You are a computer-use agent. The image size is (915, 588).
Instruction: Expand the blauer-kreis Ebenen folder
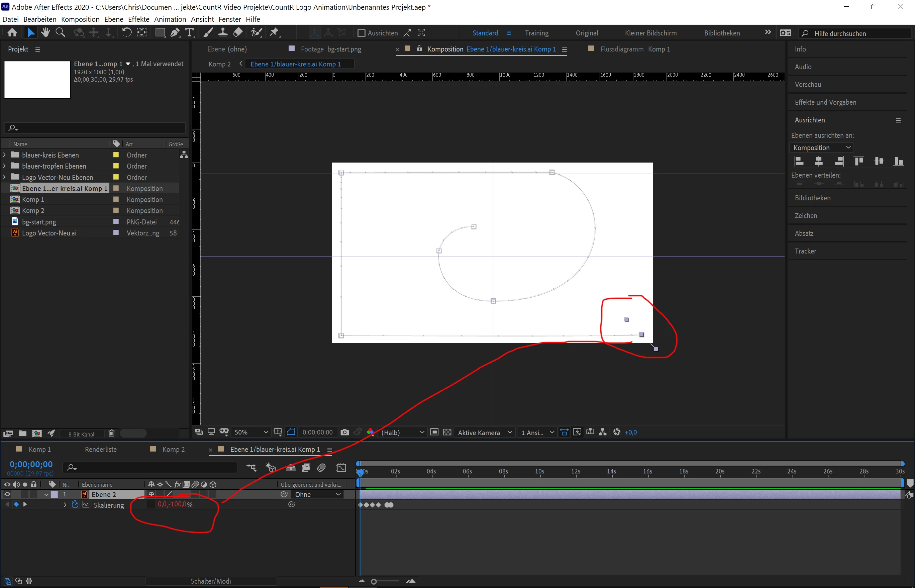(x=5, y=155)
